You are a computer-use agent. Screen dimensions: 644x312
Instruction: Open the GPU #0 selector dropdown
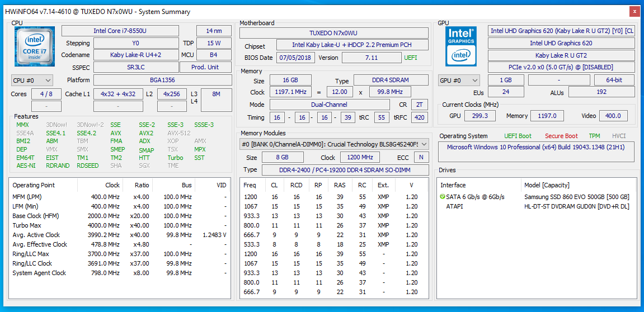point(459,81)
